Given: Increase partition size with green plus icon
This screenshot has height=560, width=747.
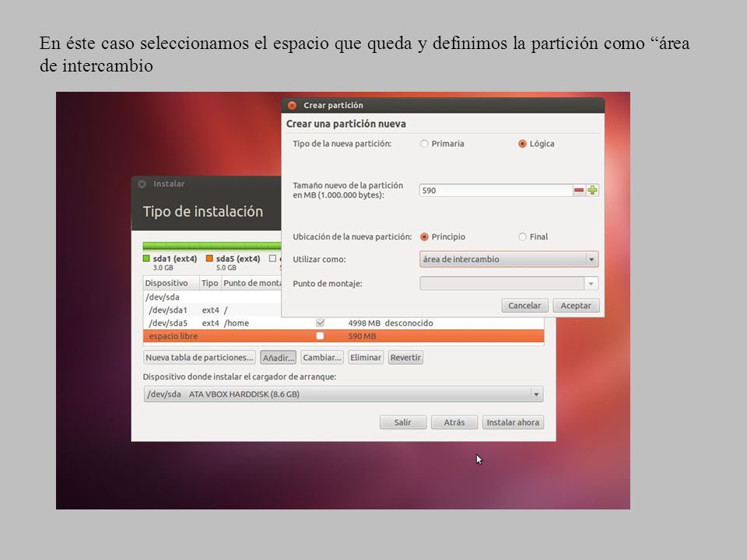Looking at the screenshot, I should pyautogui.click(x=592, y=191).
